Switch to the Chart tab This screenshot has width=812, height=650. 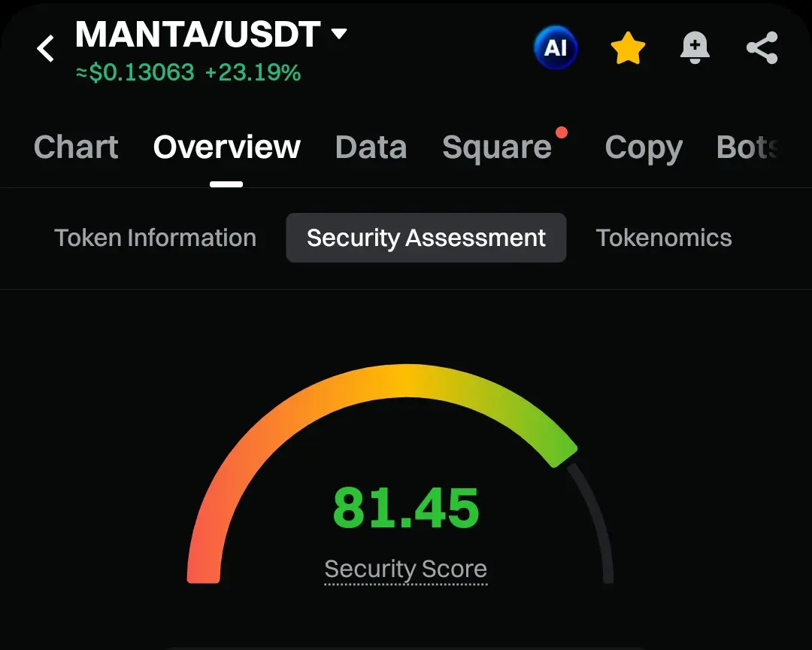(x=76, y=147)
